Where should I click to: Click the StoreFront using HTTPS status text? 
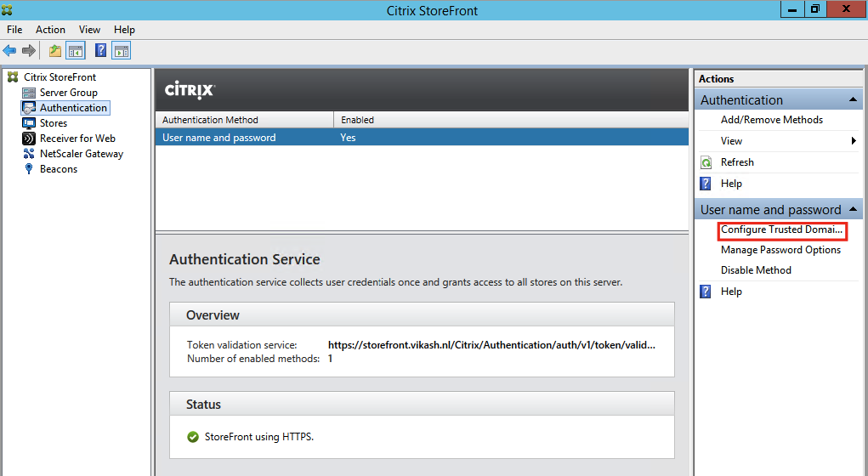pos(259,437)
